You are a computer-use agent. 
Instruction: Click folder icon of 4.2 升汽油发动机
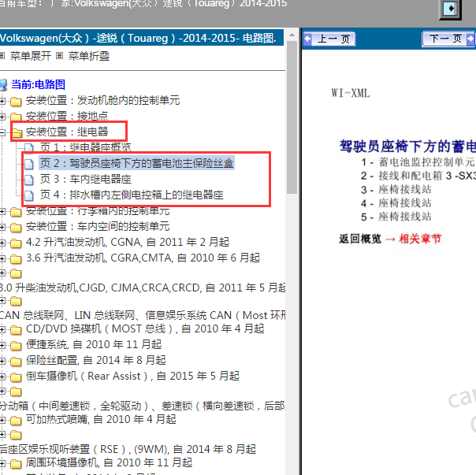(x=16, y=243)
